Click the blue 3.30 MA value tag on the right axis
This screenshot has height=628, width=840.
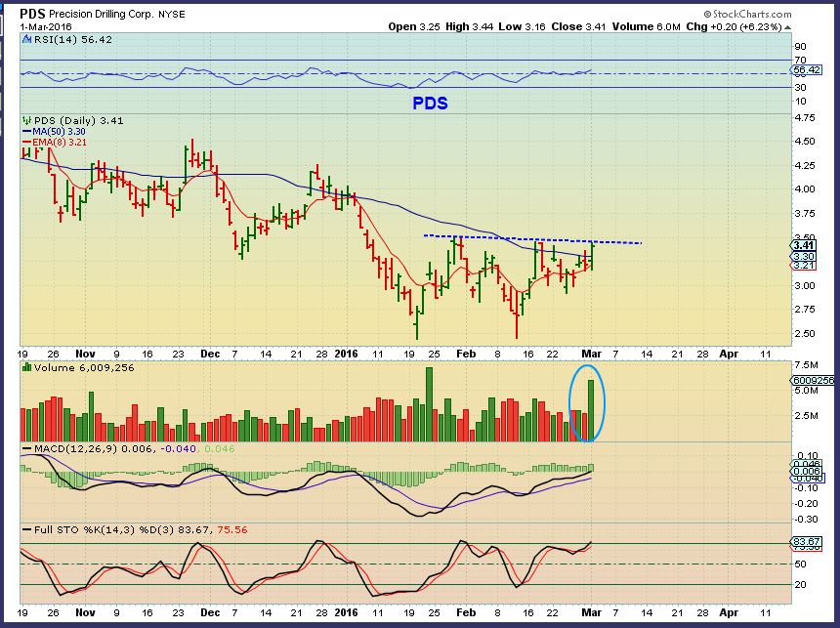pos(804,257)
